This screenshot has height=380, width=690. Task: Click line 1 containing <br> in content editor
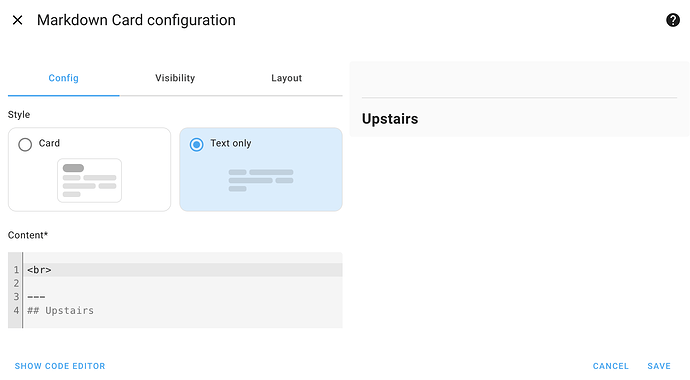[x=184, y=270]
